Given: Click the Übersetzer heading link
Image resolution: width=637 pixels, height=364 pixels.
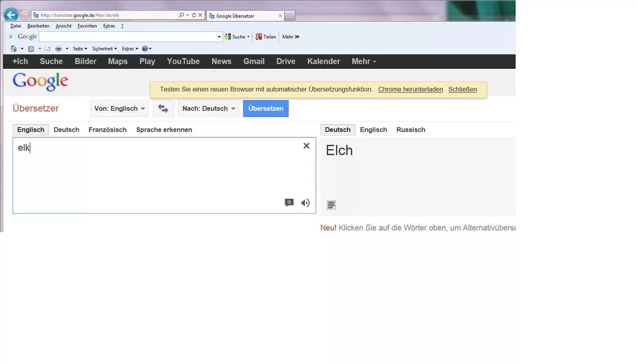Looking at the screenshot, I should pos(36,108).
